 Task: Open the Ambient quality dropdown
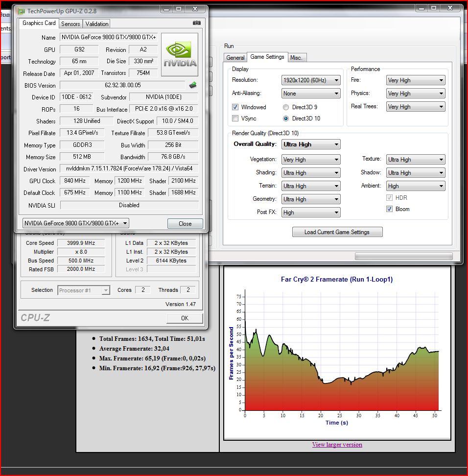(x=416, y=186)
